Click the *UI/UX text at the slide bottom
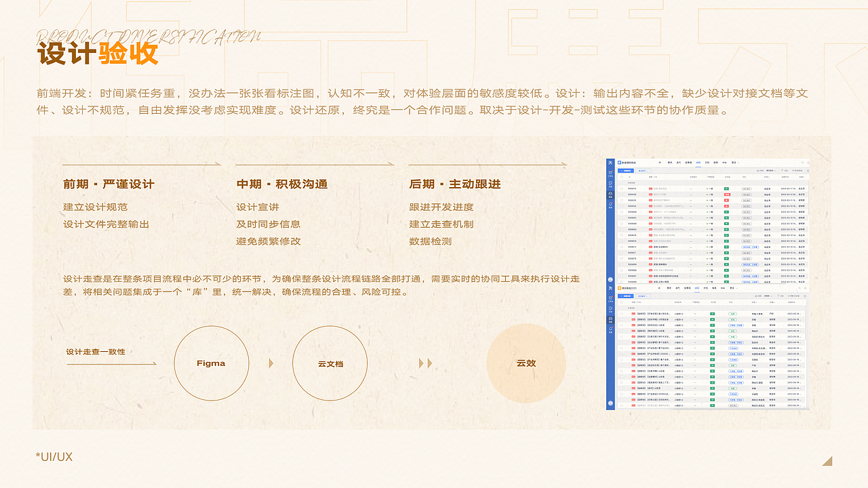 click(x=53, y=457)
